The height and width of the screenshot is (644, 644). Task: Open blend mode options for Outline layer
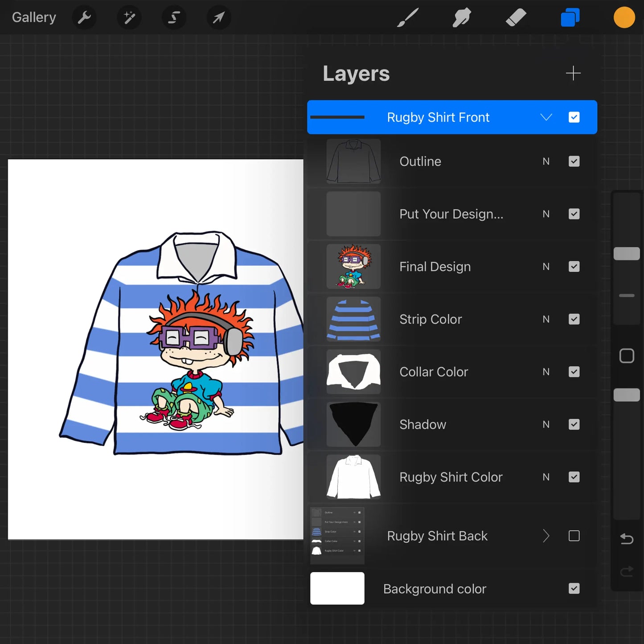(546, 161)
